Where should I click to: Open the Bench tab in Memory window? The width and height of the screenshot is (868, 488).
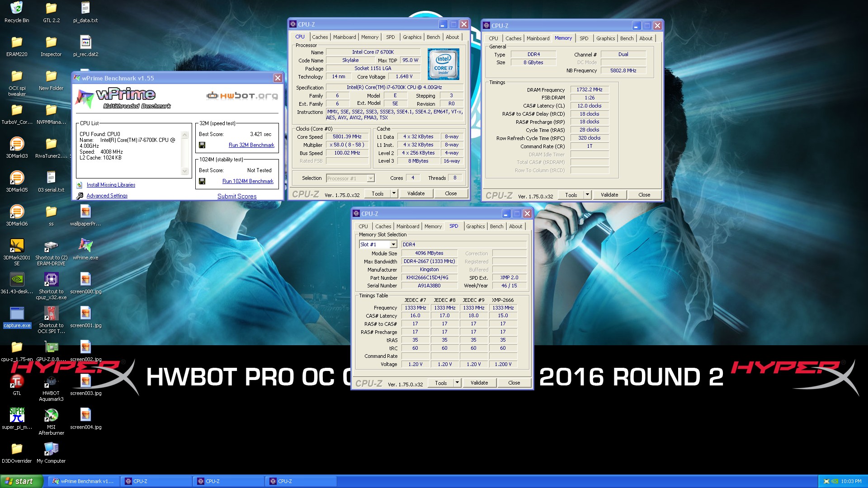click(x=627, y=38)
